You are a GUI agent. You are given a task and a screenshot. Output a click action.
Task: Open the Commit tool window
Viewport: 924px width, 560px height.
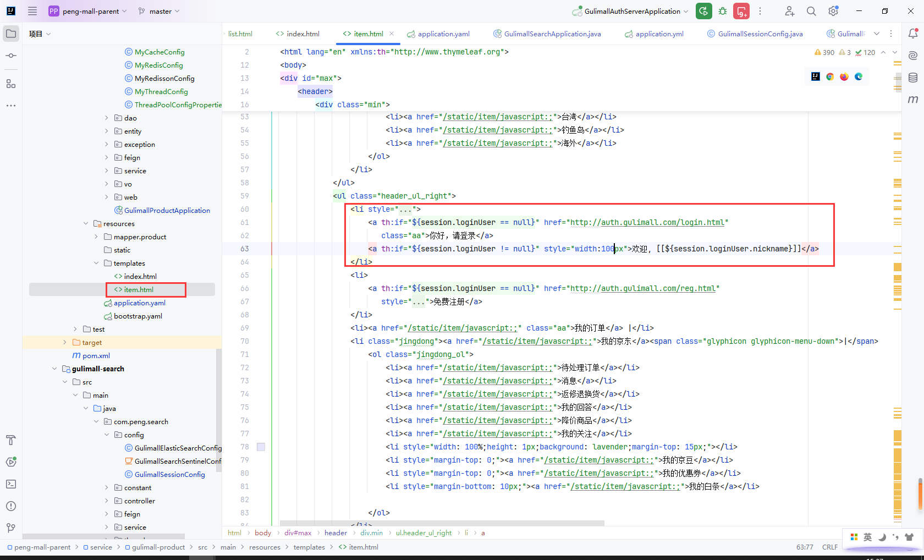click(x=11, y=56)
